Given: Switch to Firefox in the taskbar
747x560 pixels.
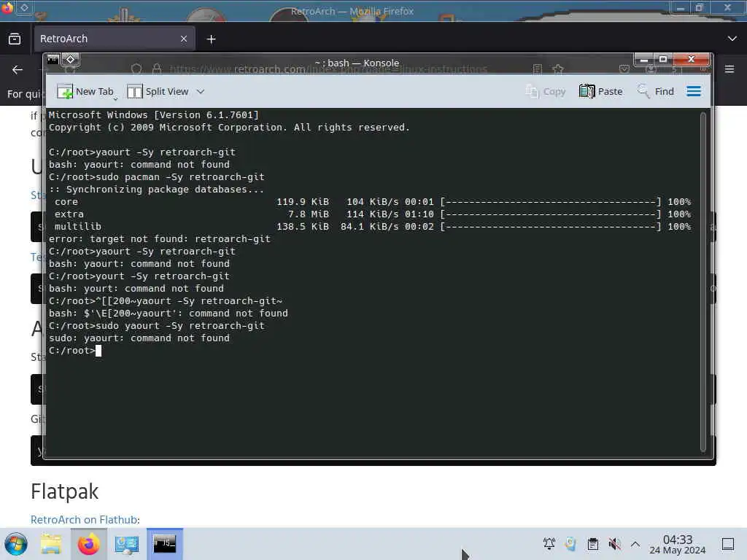Looking at the screenshot, I should (88, 544).
